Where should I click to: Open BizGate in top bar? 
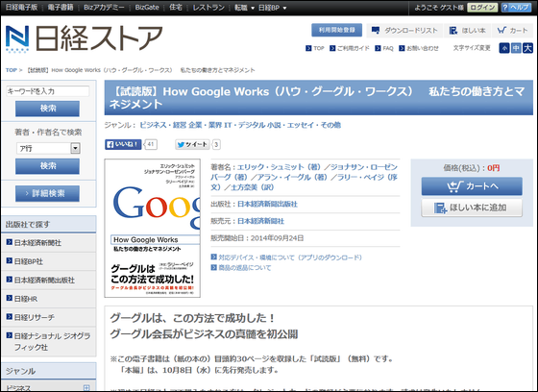(x=147, y=8)
